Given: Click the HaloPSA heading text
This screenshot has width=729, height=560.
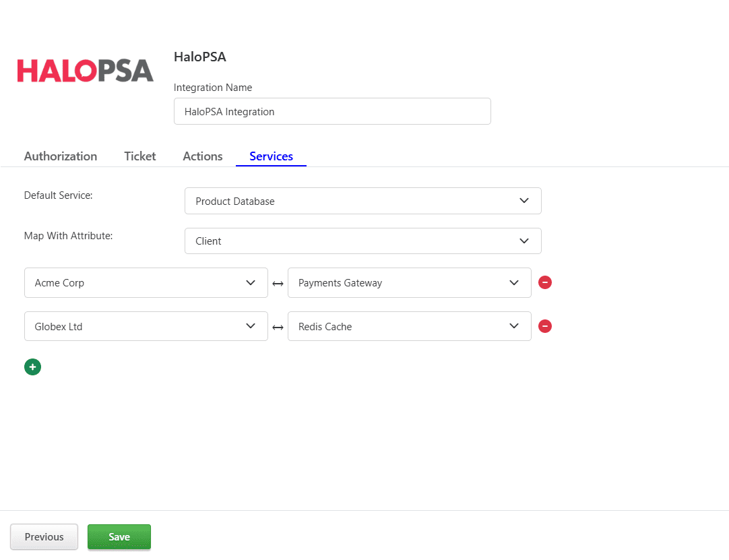Looking at the screenshot, I should (x=200, y=57).
